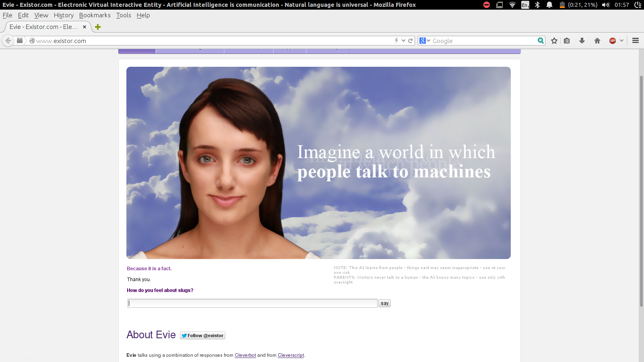
Task: Open the File menu
Action: pyautogui.click(x=7, y=15)
